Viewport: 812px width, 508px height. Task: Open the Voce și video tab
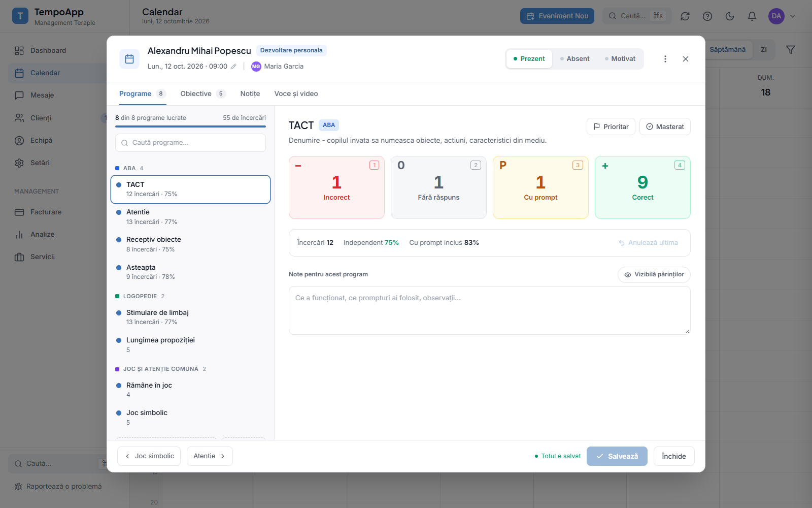point(296,93)
